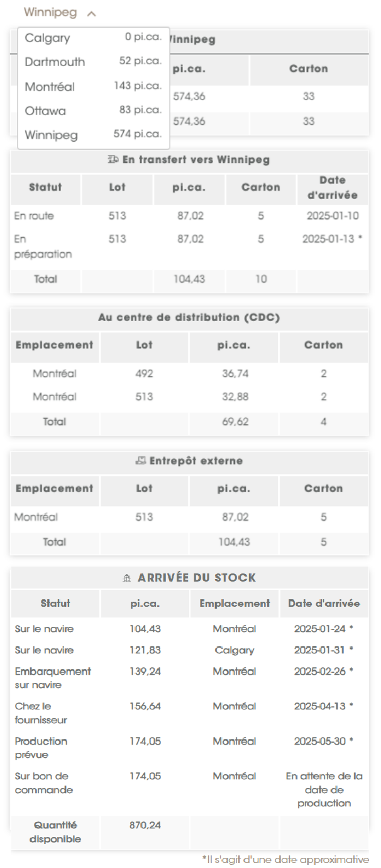The image size is (381, 868).
Task: Open the Winnipeg location selector at top
Action: (51, 13)
